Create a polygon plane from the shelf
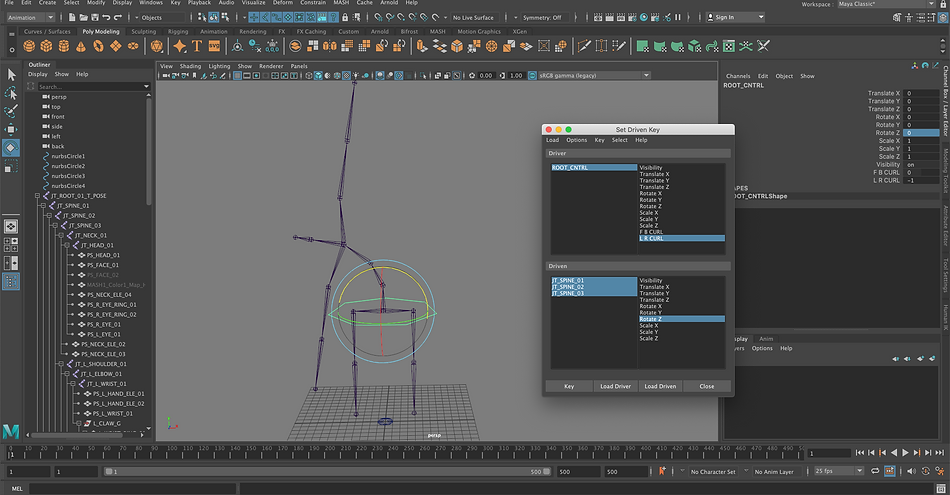This screenshot has height=495, width=950. pyautogui.click(x=115, y=46)
